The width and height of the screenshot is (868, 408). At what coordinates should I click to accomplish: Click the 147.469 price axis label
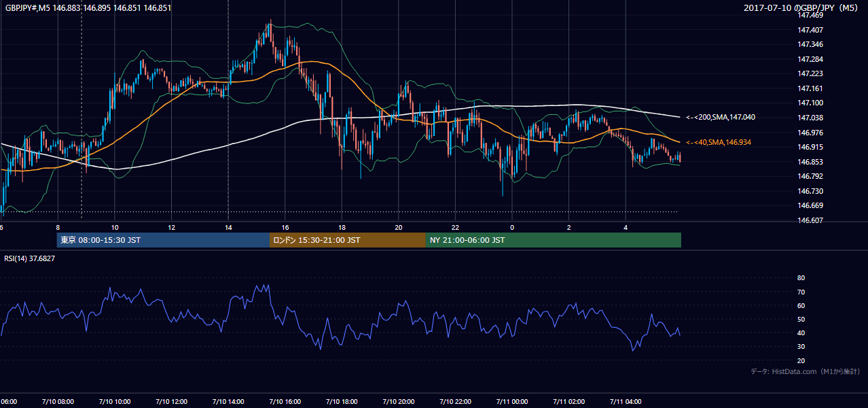point(810,15)
